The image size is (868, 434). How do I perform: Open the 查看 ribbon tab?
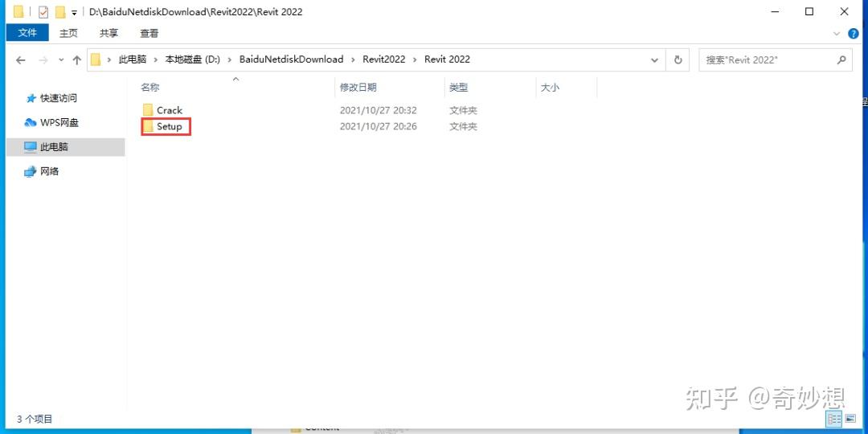pyautogui.click(x=149, y=33)
